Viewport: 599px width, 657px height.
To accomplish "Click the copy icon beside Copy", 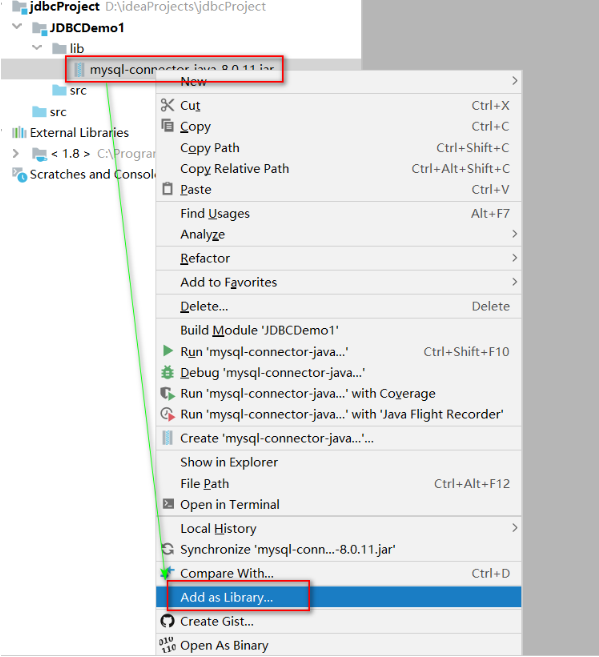I will point(168,126).
